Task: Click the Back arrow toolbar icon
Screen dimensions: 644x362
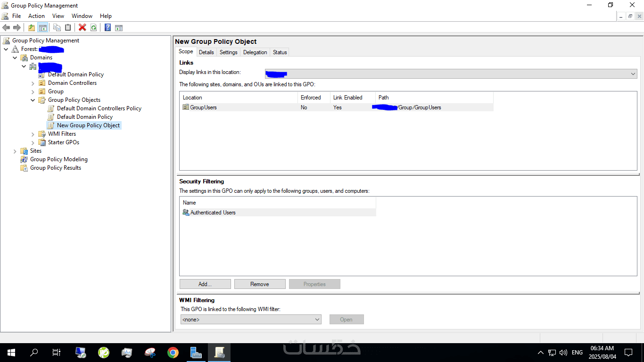Action: coord(6,28)
